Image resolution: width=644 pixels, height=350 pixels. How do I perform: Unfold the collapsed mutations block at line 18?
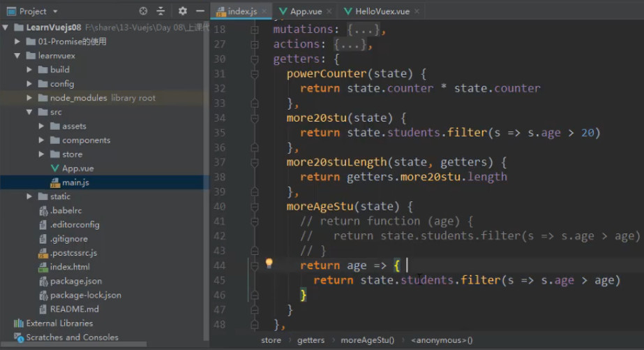(255, 29)
